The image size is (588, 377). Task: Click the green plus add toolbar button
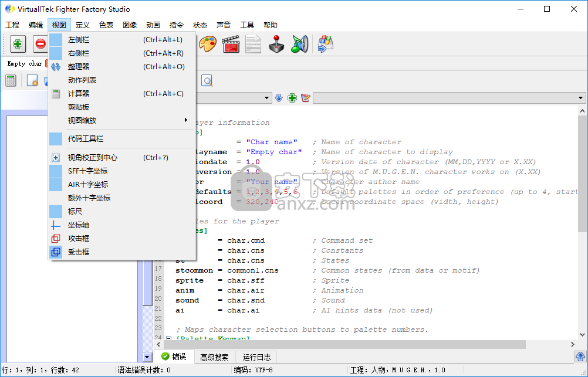tap(17, 44)
